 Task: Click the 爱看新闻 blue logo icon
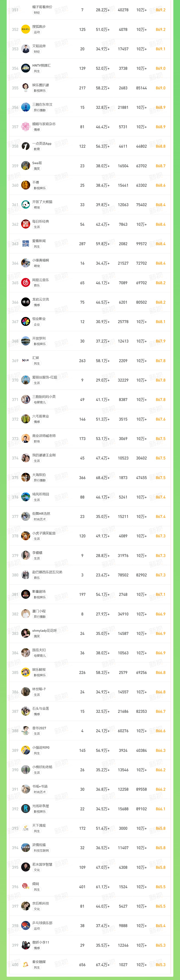(26, 244)
